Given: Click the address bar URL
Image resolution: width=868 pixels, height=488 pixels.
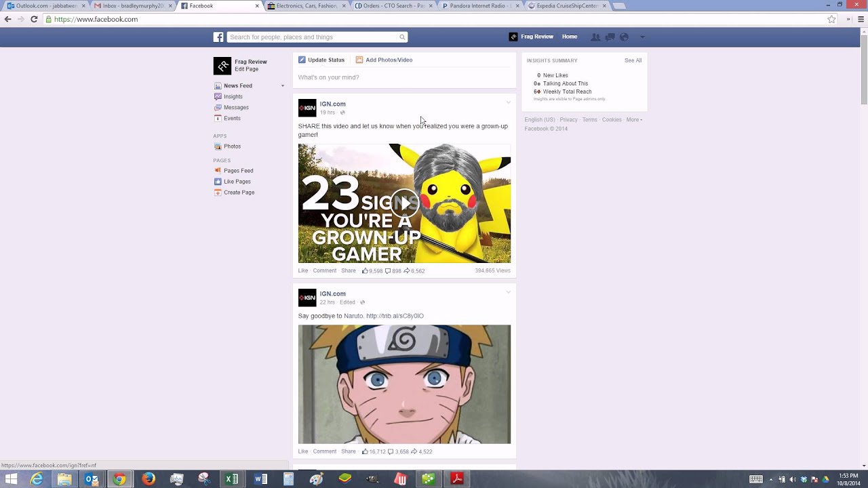Looking at the screenshot, I should pos(96,19).
